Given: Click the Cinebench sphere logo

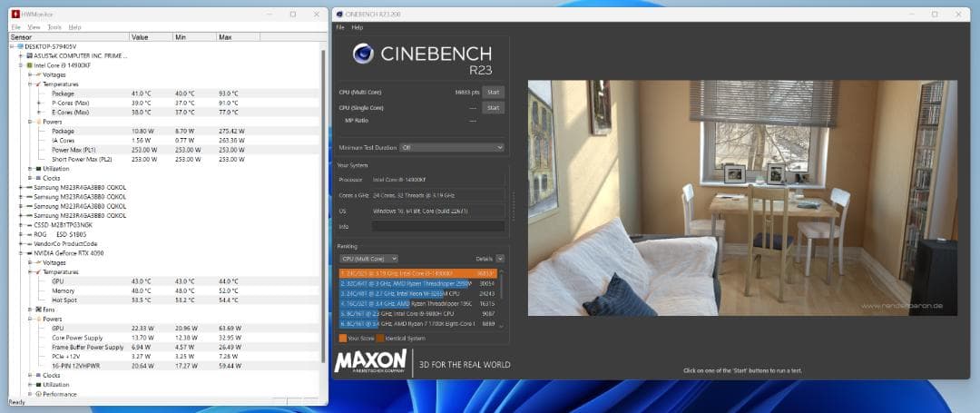Looking at the screenshot, I should 365,55.
